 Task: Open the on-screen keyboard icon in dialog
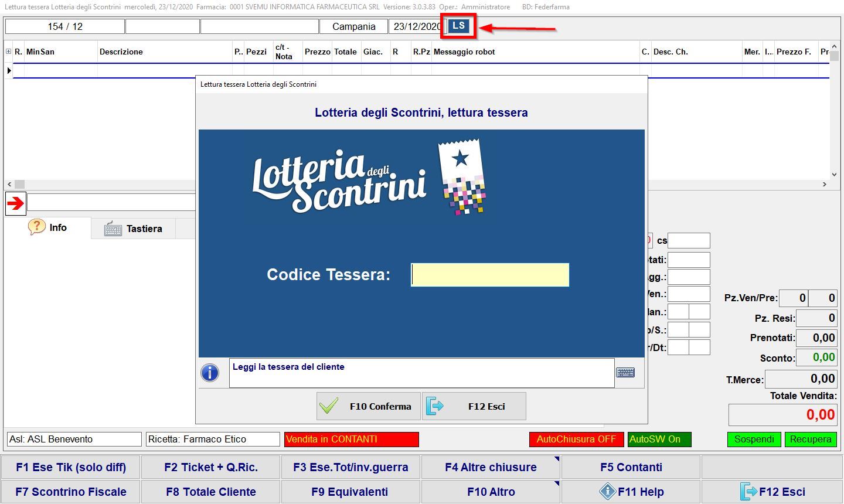pos(625,373)
